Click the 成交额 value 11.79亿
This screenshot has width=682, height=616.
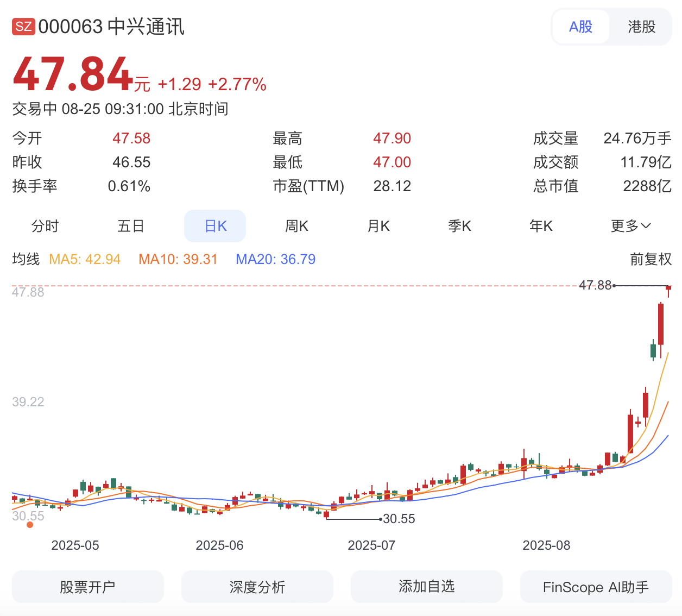[646, 162]
